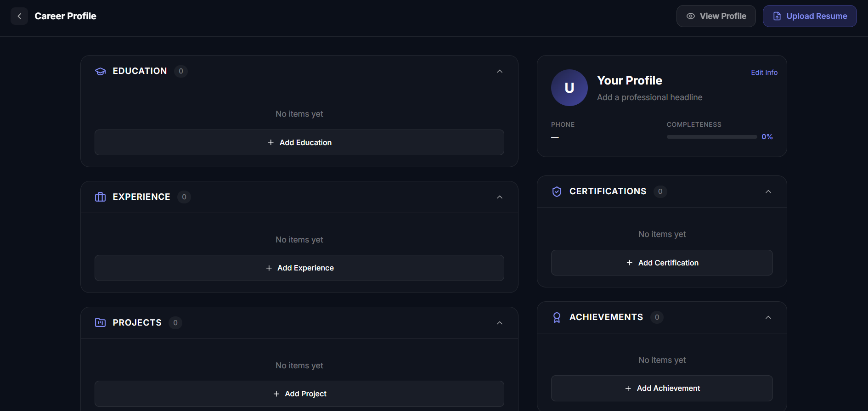Image resolution: width=868 pixels, height=411 pixels.
Task: Click the completeness progress bar
Action: pyautogui.click(x=711, y=136)
